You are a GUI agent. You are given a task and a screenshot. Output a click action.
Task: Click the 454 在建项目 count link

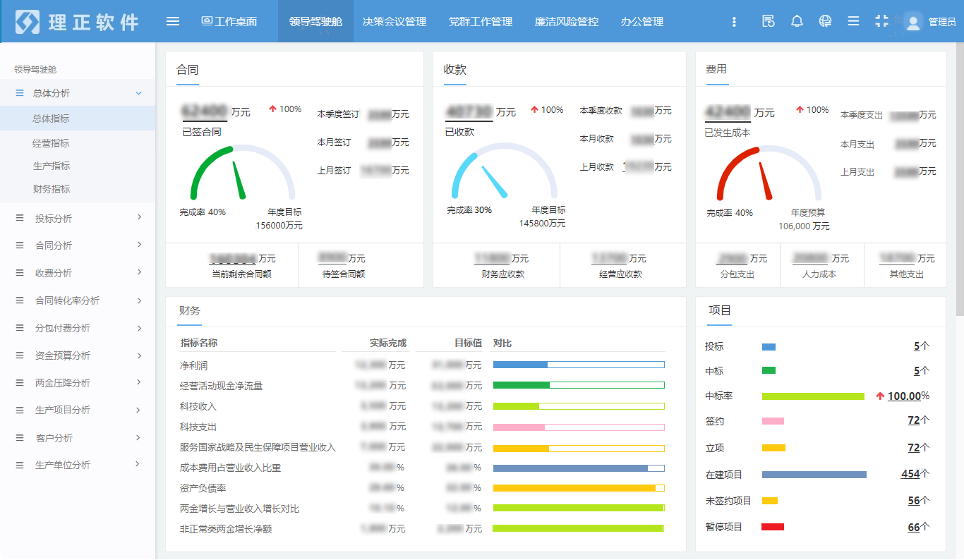click(x=910, y=475)
